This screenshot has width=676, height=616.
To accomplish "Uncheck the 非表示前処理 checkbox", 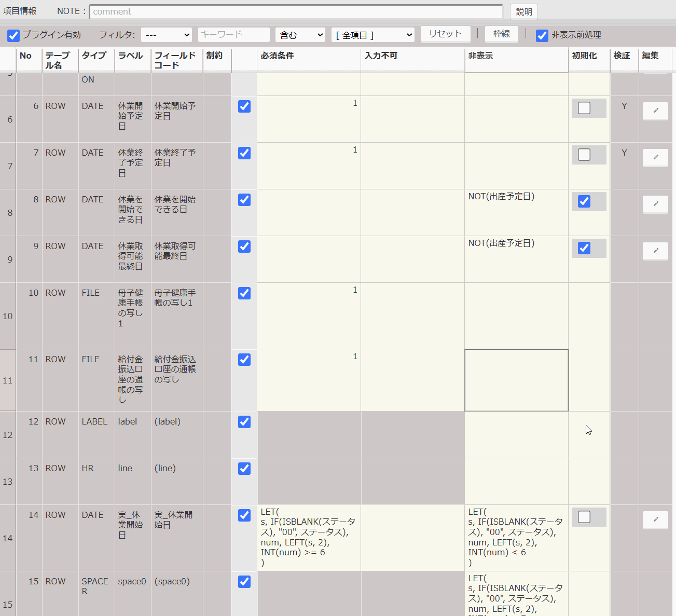I will point(543,35).
